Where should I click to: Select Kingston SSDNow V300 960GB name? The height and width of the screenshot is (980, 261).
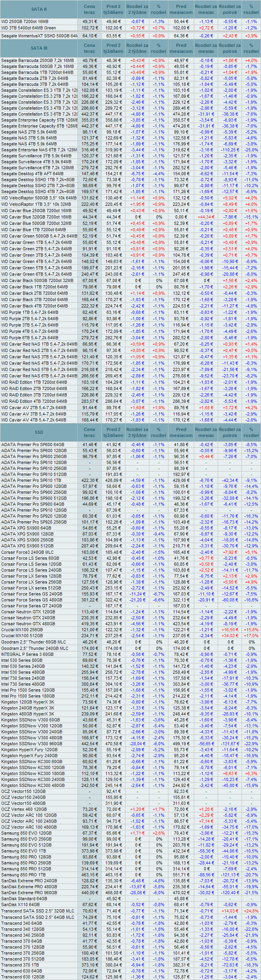(32, 744)
